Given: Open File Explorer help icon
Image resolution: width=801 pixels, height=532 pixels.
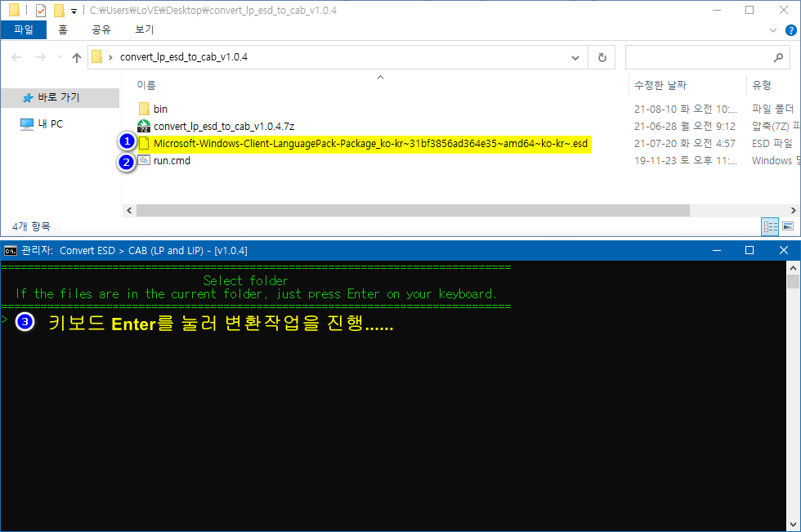Looking at the screenshot, I should [x=791, y=30].
